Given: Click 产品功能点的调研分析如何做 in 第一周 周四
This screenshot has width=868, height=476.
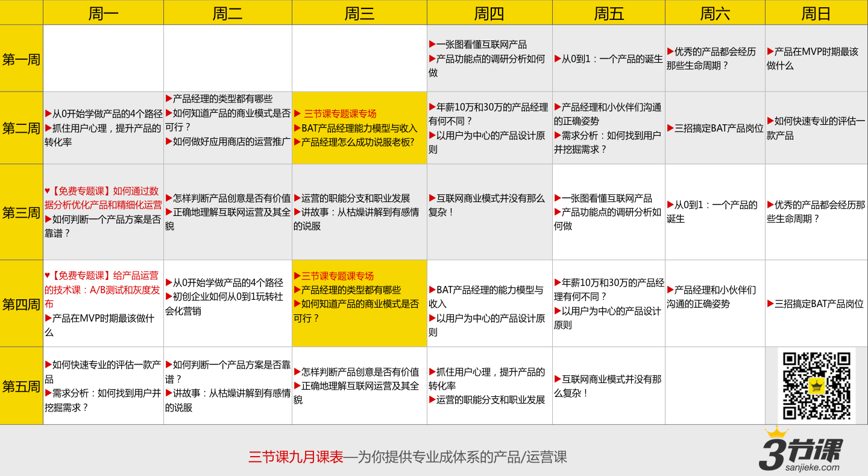Looking at the screenshot, I should 487,66.
